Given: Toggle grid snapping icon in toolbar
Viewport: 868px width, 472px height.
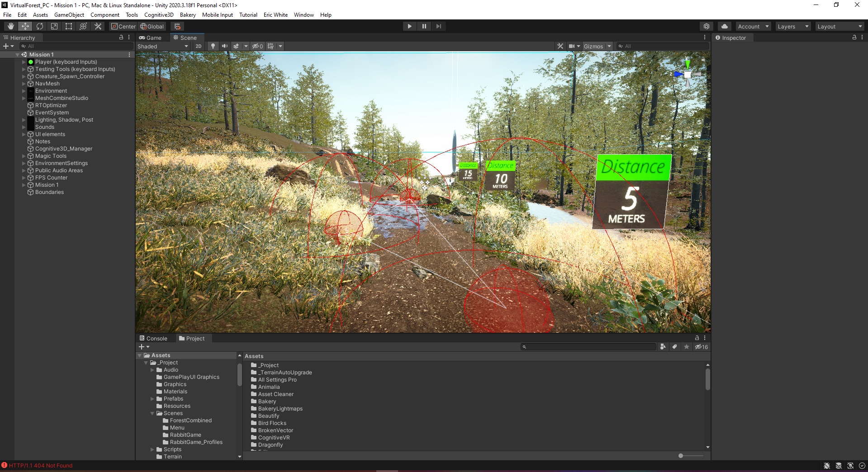Looking at the screenshot, I should 177,26.
